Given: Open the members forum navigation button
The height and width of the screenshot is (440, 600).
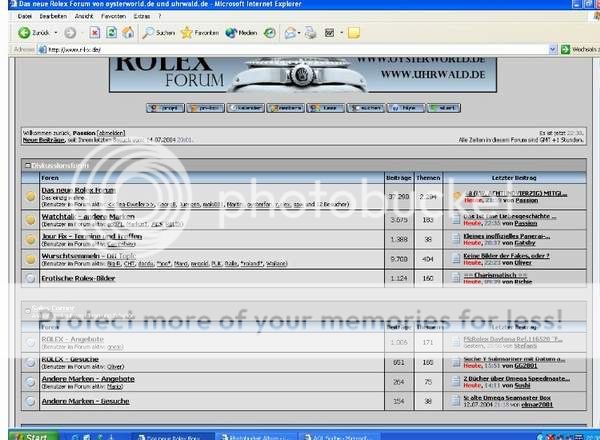Looking at the screenshot, I should point(285,108).
